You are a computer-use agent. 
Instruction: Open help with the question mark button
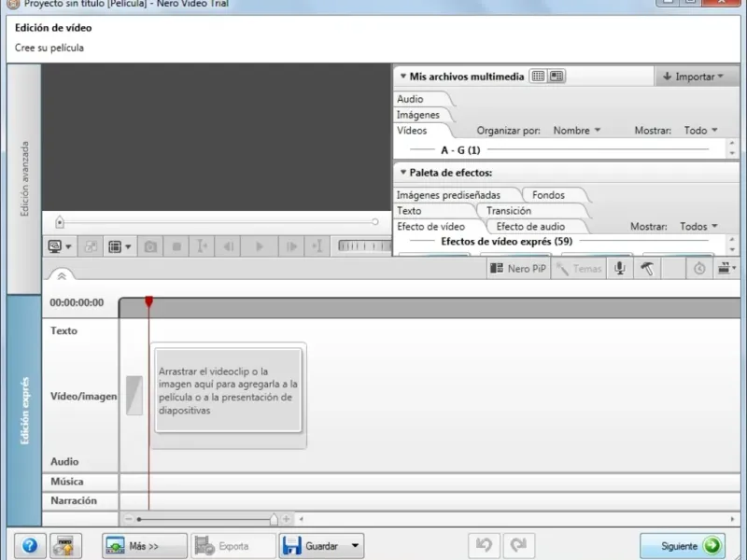point(30,546)
